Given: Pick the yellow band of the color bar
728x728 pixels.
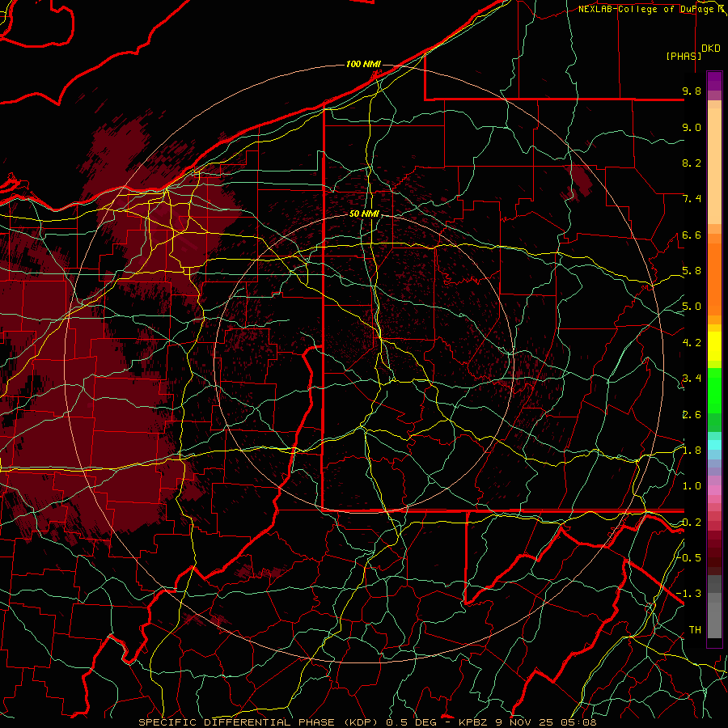Looking at the screenshot, I should point(714,346).
